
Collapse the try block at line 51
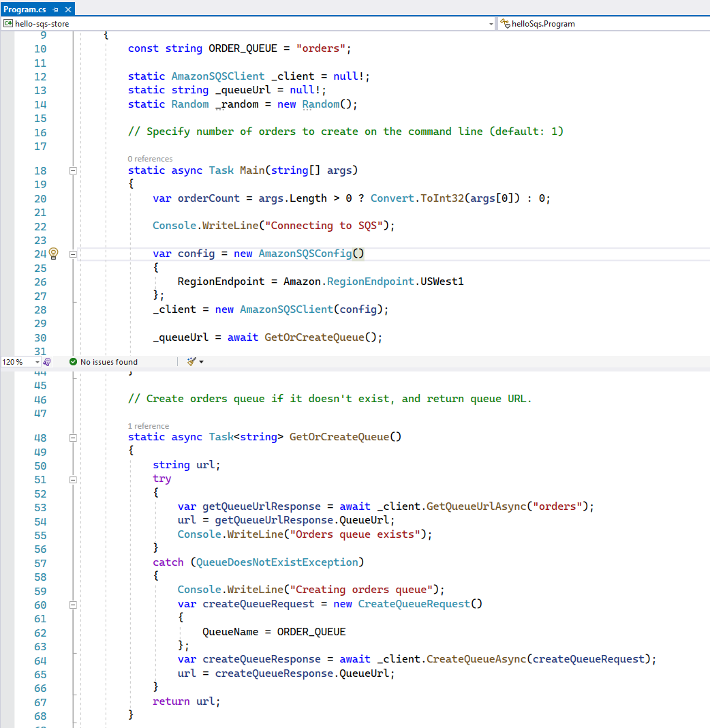(73, 480)
